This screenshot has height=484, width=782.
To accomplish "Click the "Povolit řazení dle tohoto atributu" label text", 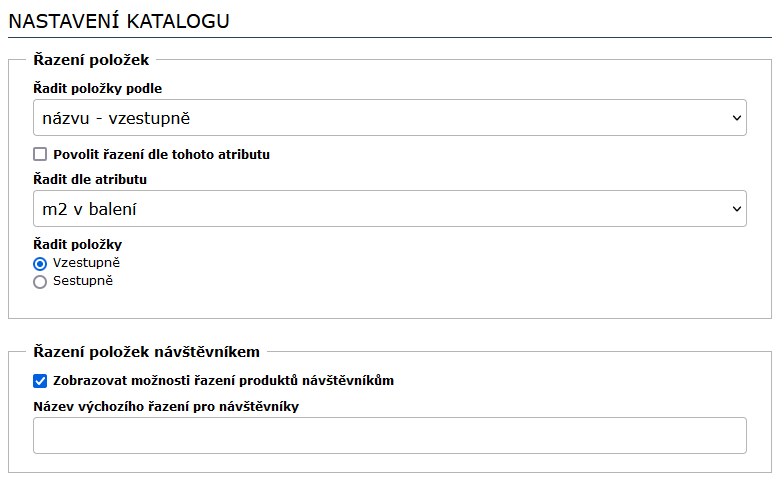I will (x=161, y=154).
